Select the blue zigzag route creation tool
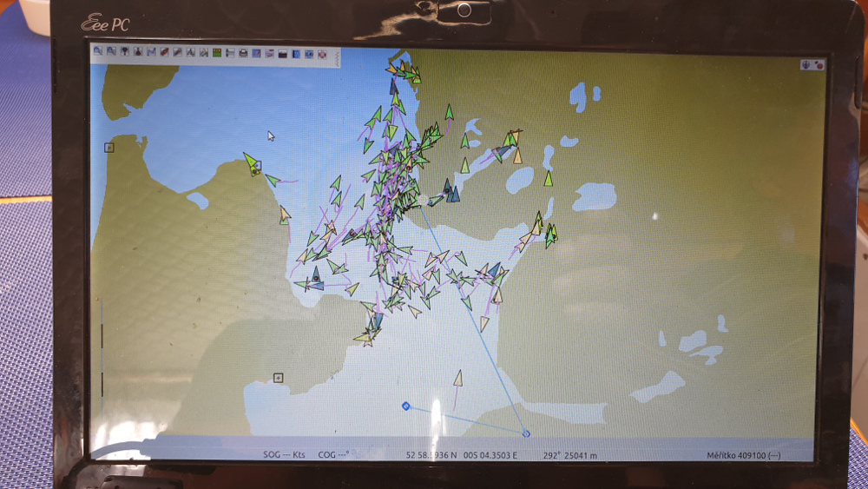Image resolution: width=868 pixels, height=489 pixels. (151, 52)
